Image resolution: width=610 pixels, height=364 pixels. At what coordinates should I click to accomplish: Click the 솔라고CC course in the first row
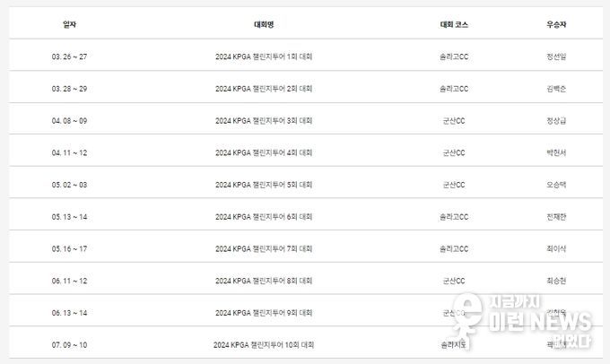click(454, 56)
